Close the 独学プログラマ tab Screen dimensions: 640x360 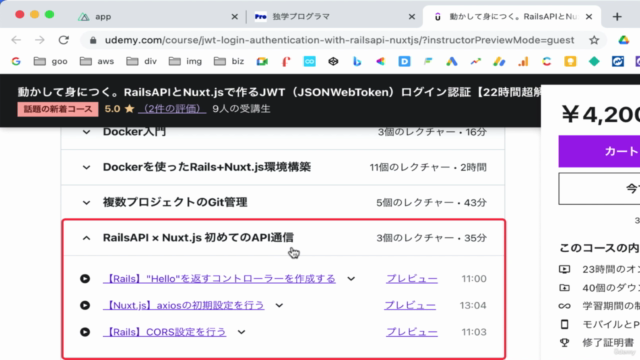pyautogui.click(x=411, y=17)
